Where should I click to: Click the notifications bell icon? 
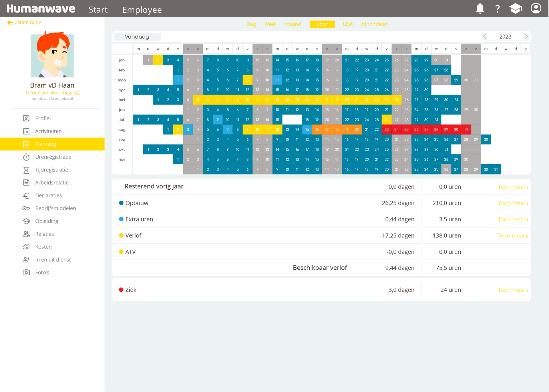pyautogui.click(x=480, y=9)
